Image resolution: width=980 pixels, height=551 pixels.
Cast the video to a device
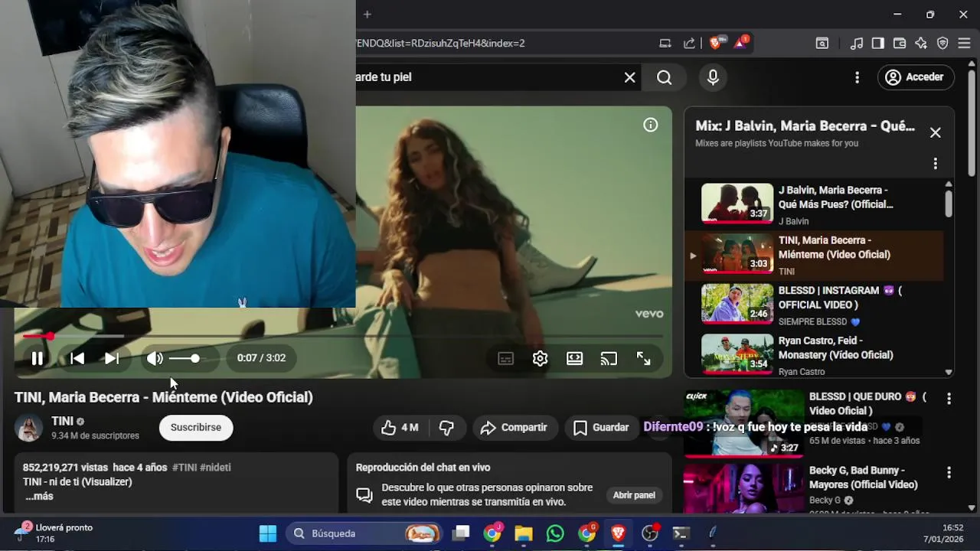[x=609, y=358]
